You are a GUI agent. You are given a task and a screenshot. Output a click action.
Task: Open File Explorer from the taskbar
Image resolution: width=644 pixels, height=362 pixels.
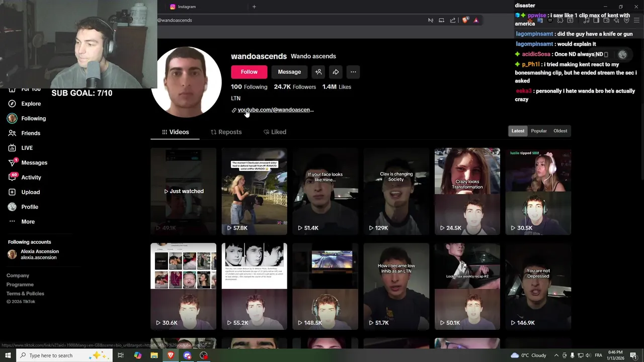click(x=154, y=355)
